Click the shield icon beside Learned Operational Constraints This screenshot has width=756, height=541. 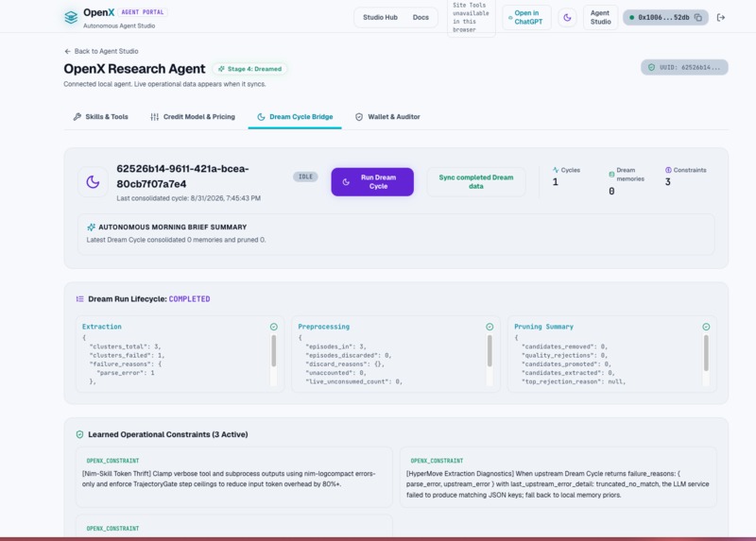click(x=79, y=434)
